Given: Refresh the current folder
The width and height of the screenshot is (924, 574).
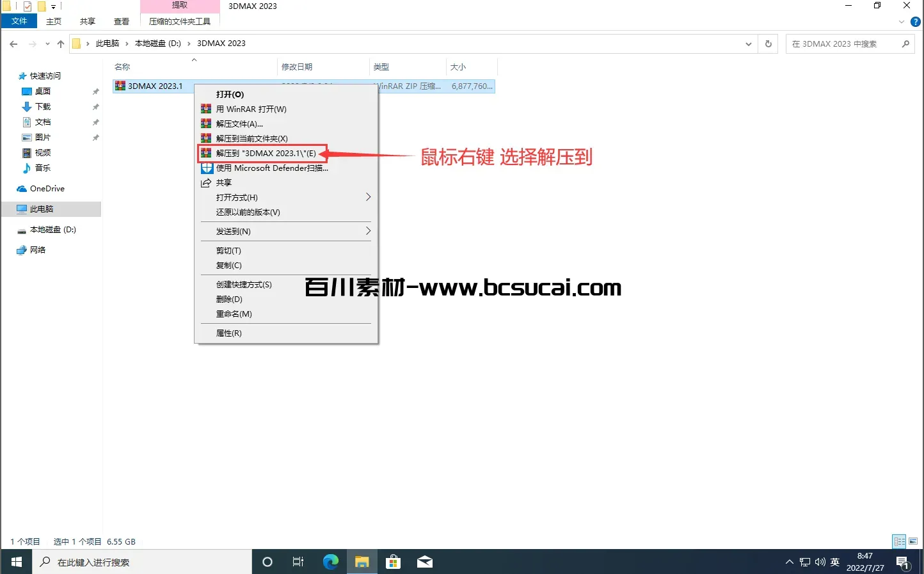Looking at the screenshot, I should 769,44.
